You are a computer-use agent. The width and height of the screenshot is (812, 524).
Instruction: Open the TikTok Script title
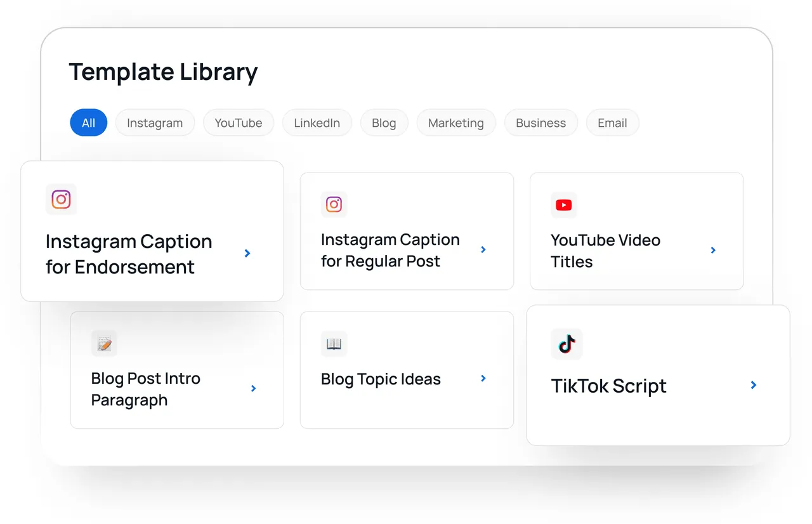(609, 386)
